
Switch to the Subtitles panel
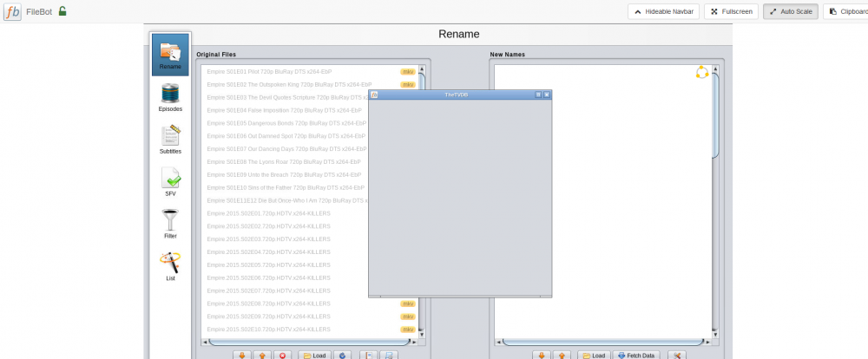tap(170, 140)
